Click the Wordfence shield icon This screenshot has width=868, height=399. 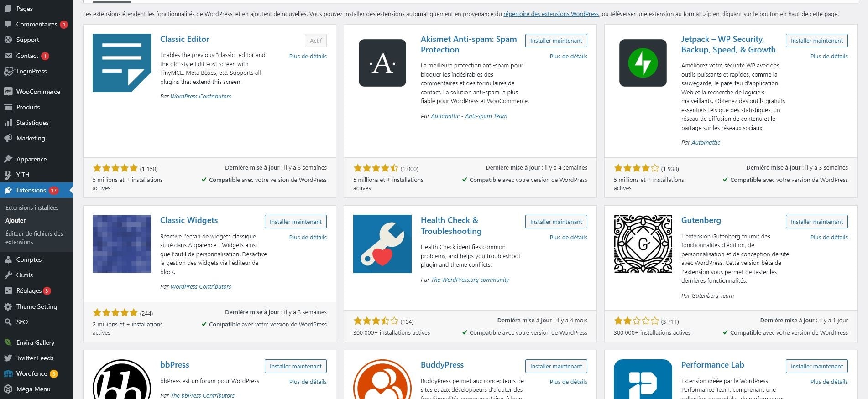coord(8,373)
